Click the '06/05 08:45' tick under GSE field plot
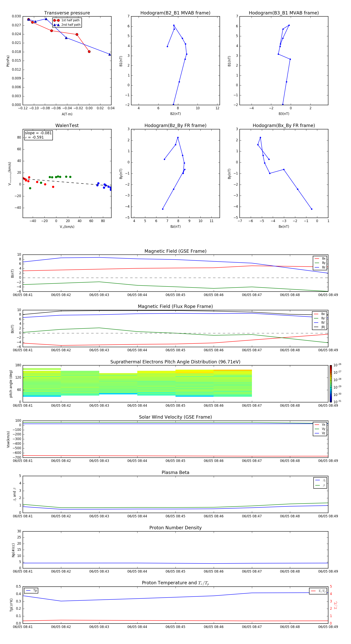The width and height of the screenshot is (351, 644). point(175,295)
